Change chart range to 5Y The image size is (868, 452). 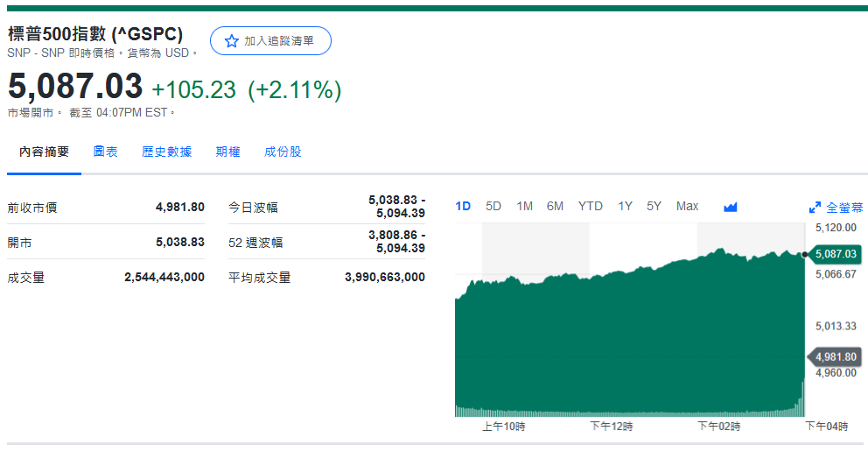click(654, 206)
